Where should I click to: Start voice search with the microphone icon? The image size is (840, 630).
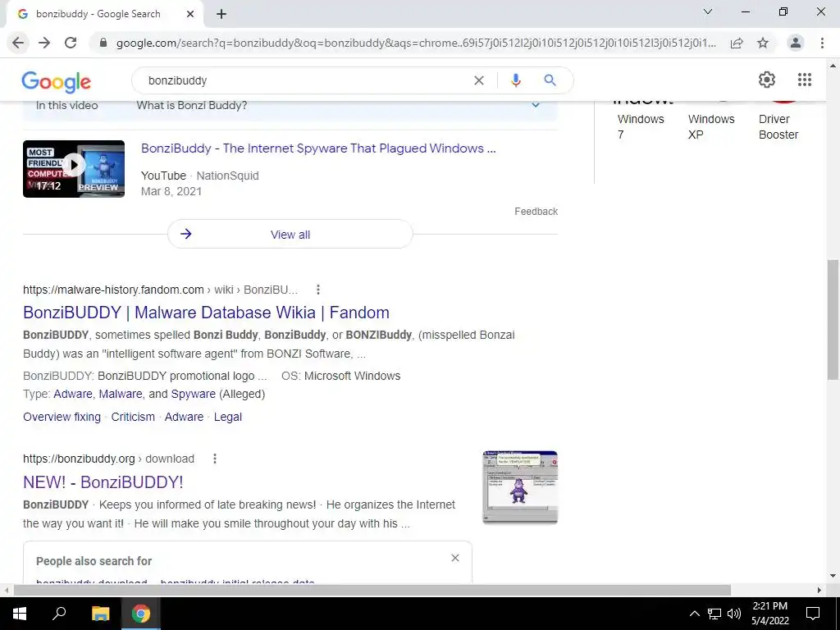pyautogui.click(x=515, y=80)
